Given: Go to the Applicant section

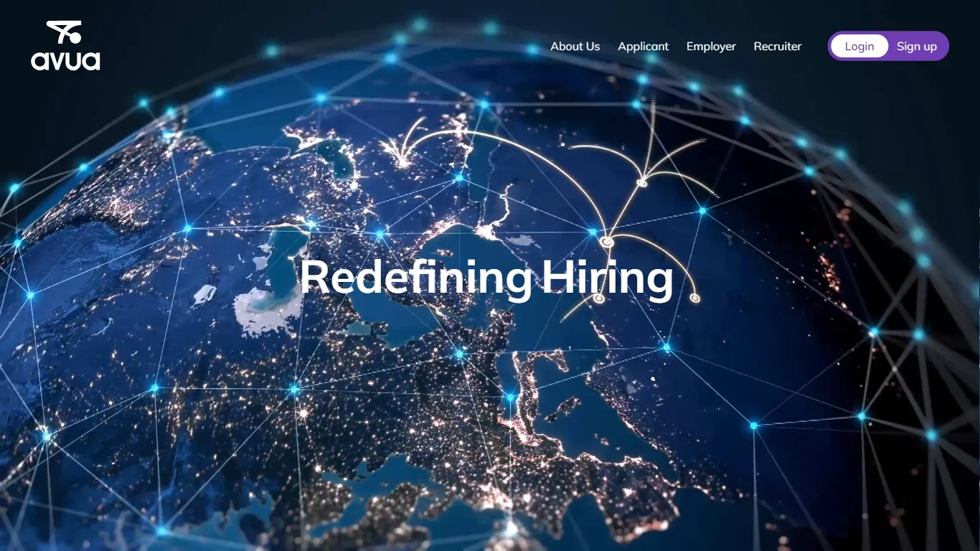Looking at the screenshot, I should [644, 46].
